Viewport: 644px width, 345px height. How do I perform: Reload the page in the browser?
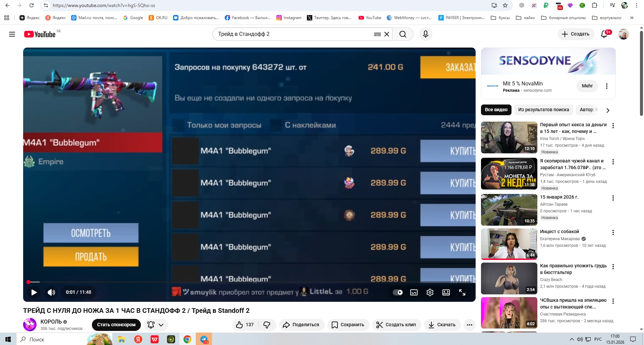point(32,5)
